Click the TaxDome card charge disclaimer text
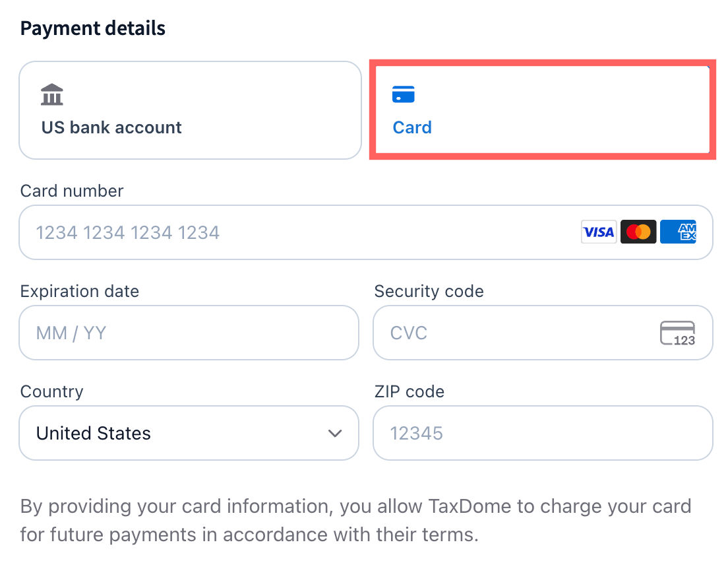 click(x=355, y=520)
